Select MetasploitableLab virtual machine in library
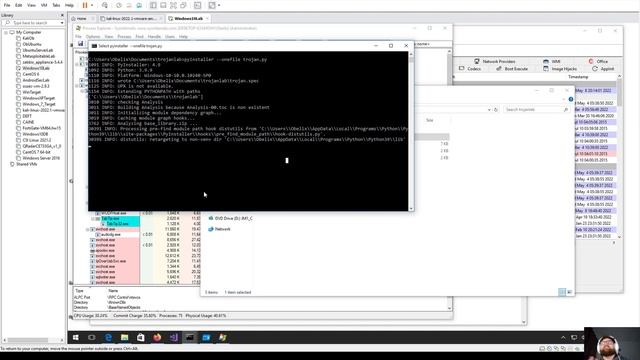This screenshot has width=640, height=360. pyautogui.click(x=38, y=56)
